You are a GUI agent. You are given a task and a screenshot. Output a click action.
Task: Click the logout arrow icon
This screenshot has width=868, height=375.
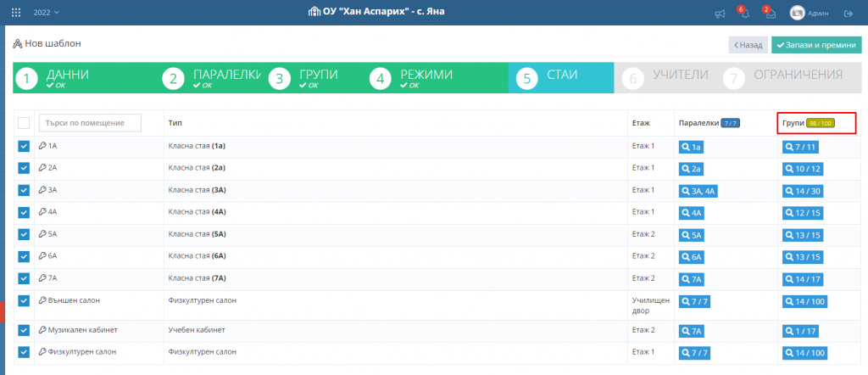(848, 14)
